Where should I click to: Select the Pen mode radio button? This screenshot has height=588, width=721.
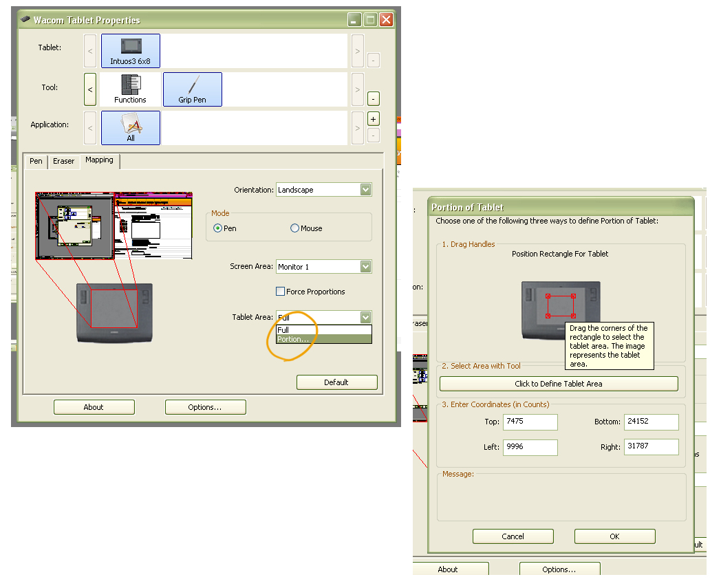[x=217, y=228]
